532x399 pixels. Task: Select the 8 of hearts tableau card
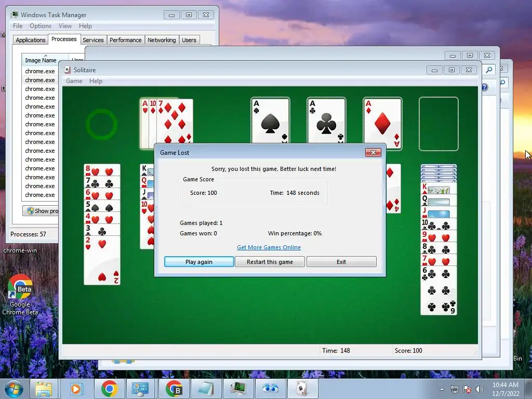102,170
